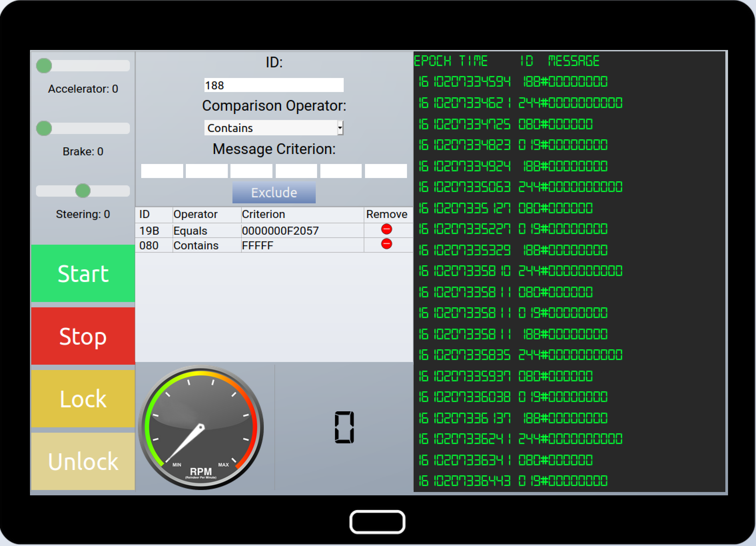
Task: Click the Exclude button
Action: click(274, 192)
